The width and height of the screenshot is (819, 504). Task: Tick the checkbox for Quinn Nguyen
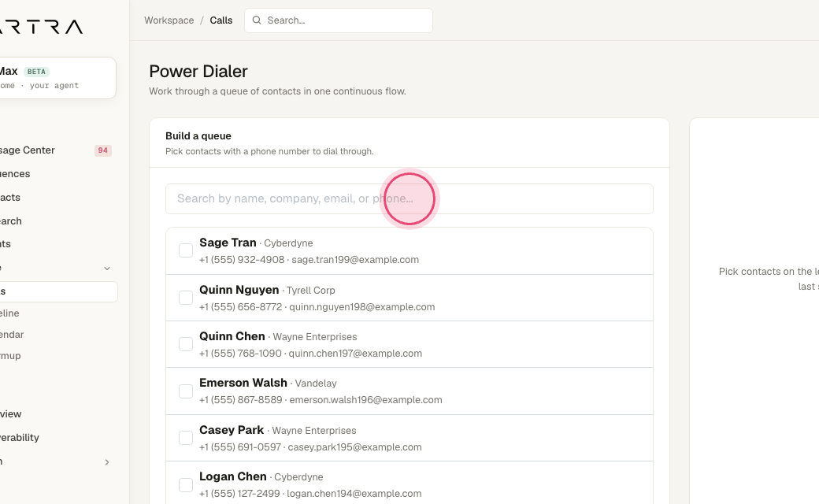pos(186,298)
